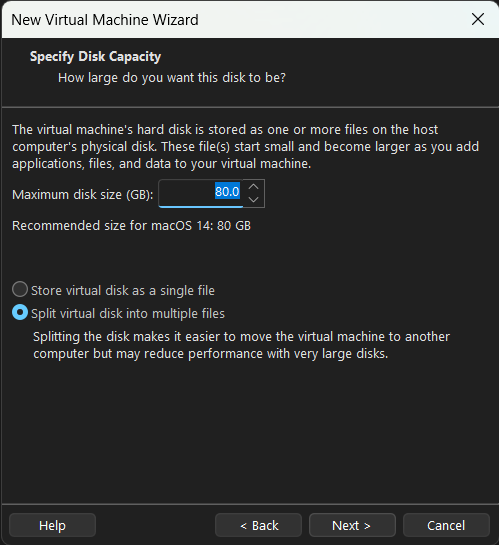Open the Help button

point(52,525)
